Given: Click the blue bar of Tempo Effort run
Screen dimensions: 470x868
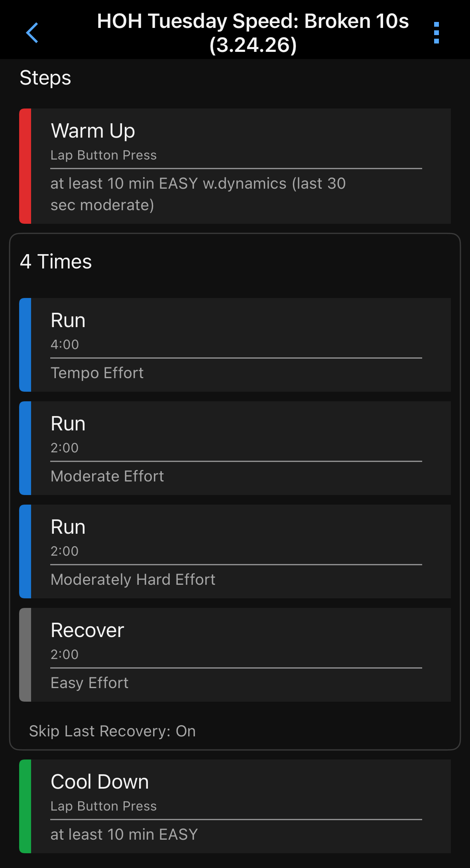Looking at the screenshot, I should [25, 345].
